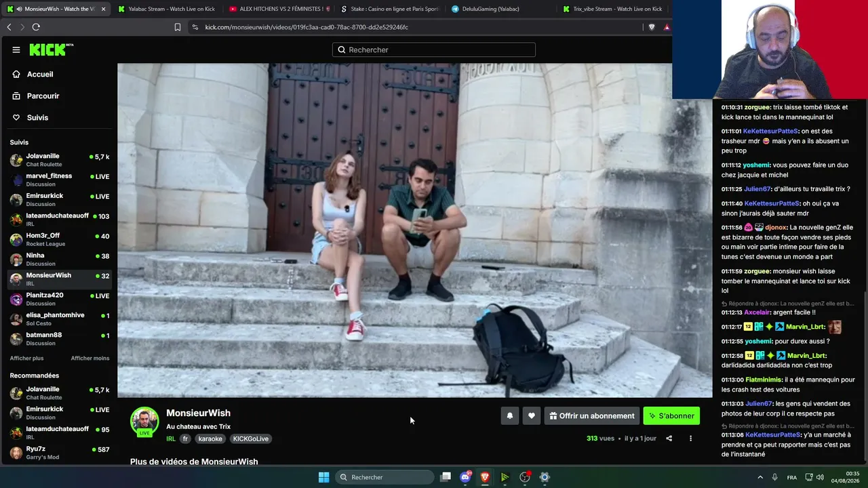Collapse list with Afficher moins

pos(90,359)
